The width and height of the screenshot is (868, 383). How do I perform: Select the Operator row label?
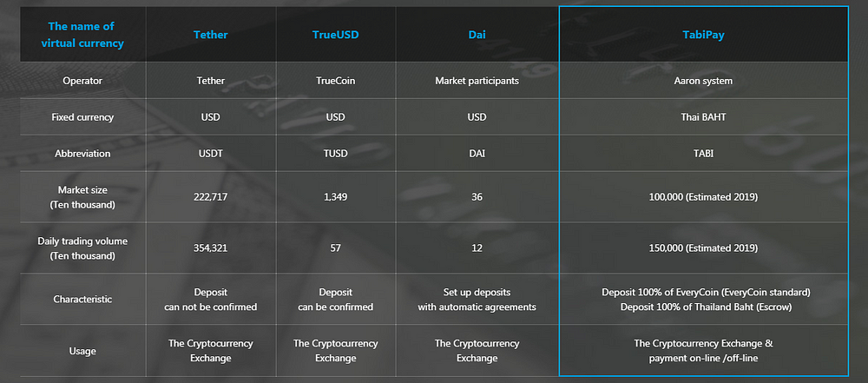click(x=82, y=81)
